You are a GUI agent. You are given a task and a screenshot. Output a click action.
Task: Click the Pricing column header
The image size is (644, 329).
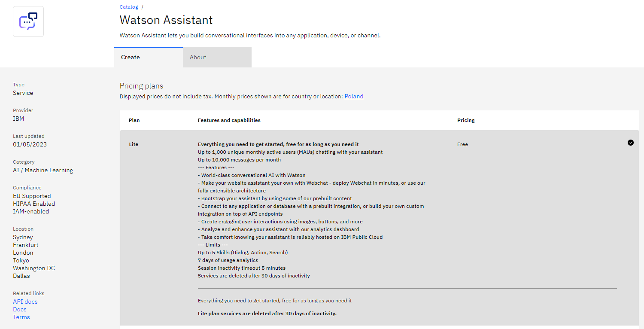pos(466,120)
